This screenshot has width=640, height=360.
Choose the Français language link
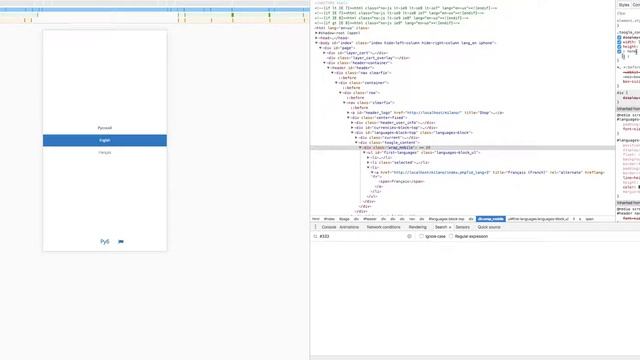tap(104, 153)
